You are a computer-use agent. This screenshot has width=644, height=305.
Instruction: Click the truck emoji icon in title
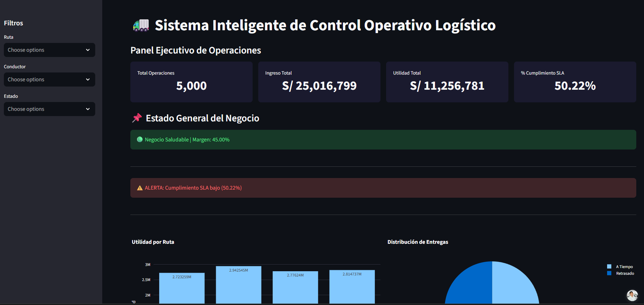point(141,25)
